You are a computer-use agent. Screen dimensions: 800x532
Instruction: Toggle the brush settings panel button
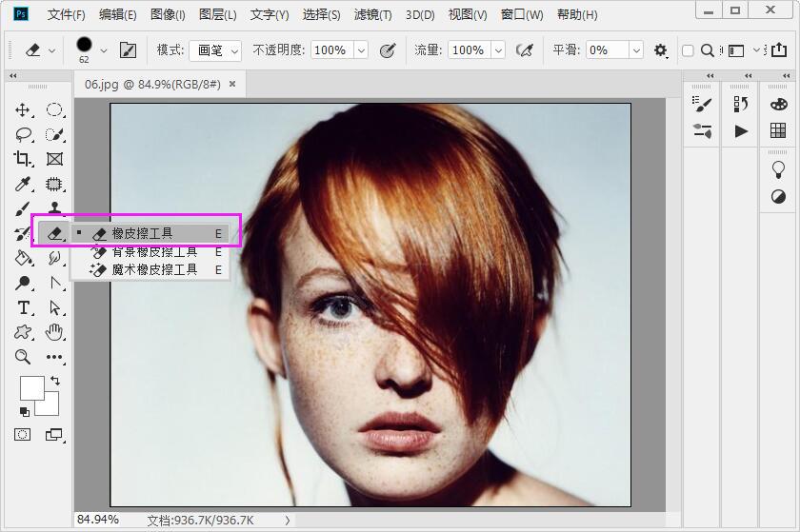(128, 50)
